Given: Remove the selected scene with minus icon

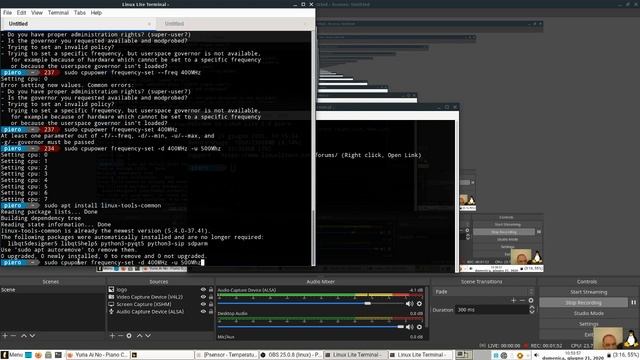Looking at the screenshot, I should coord(13,336).
